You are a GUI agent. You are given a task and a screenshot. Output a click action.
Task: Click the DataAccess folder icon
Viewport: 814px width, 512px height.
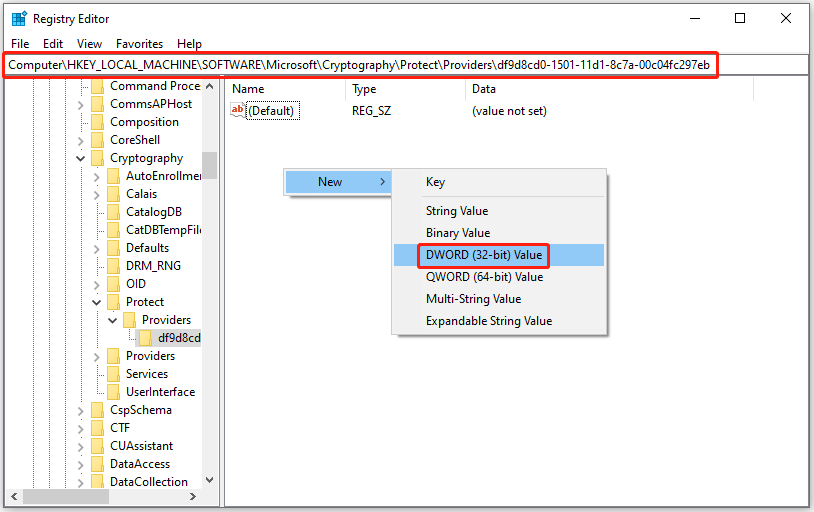(97, 464)
